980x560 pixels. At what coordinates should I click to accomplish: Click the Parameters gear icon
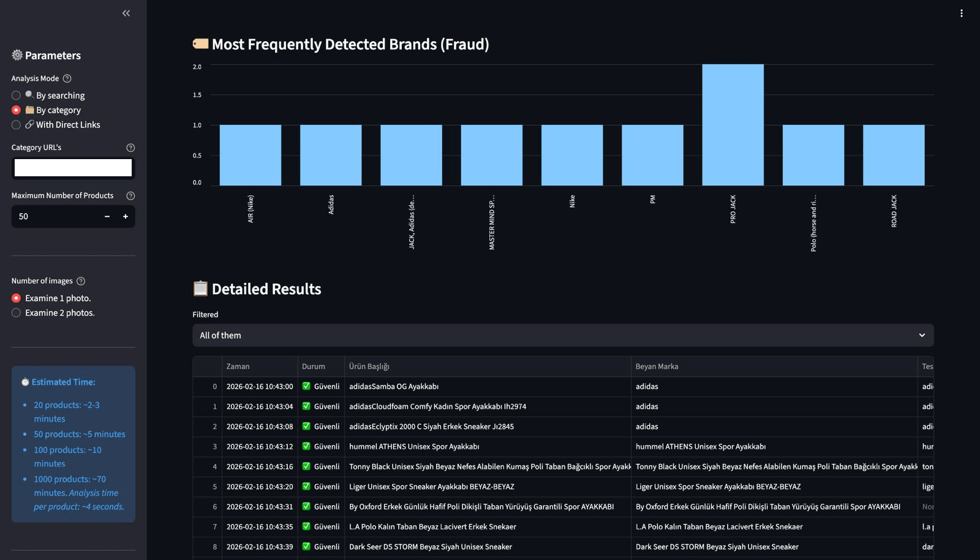17,55
